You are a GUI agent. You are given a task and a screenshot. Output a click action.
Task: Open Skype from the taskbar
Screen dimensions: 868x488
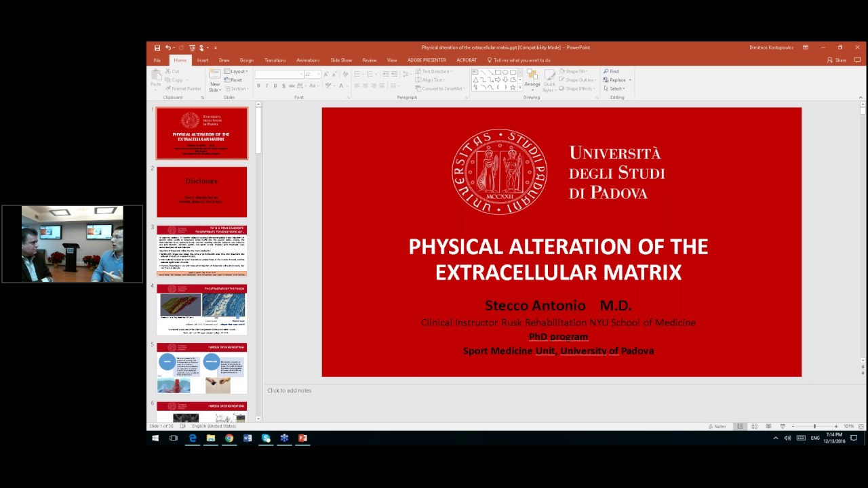click(x=266, y=439)
